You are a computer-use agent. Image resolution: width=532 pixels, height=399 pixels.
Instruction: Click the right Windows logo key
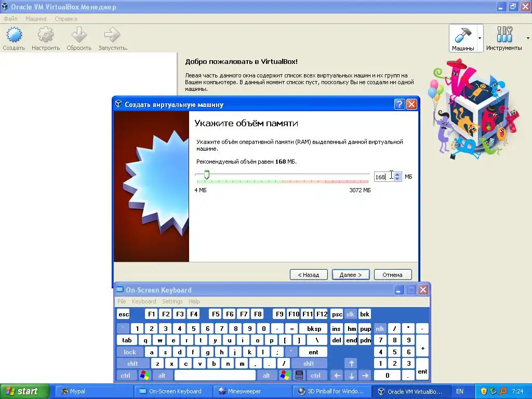(x=285, y=376)
